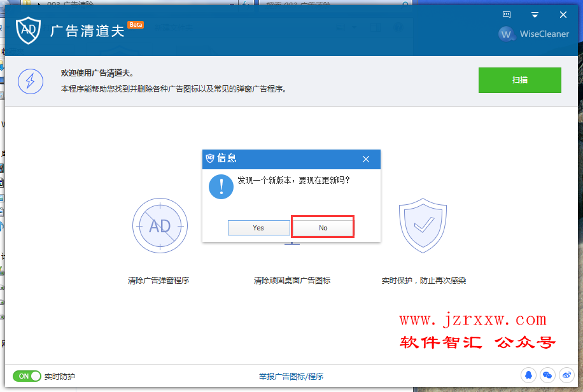The image size is (583, 392).
Task: Click the WiseCleaner logo
Action: (533, 34)
